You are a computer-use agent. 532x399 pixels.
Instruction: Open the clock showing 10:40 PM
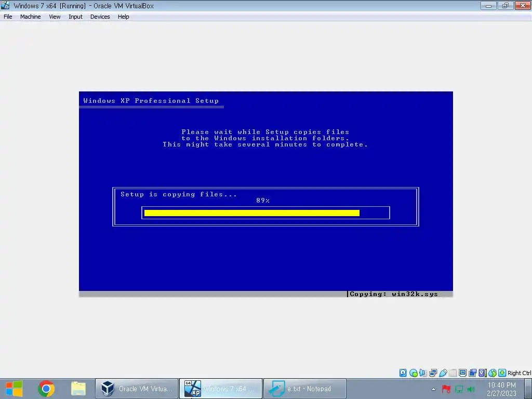click(x=501, y=389)
